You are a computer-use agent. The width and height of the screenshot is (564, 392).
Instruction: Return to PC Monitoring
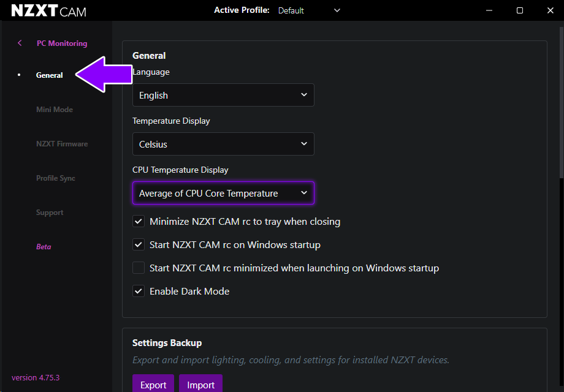pyautogui.click(x=61, y=43)
